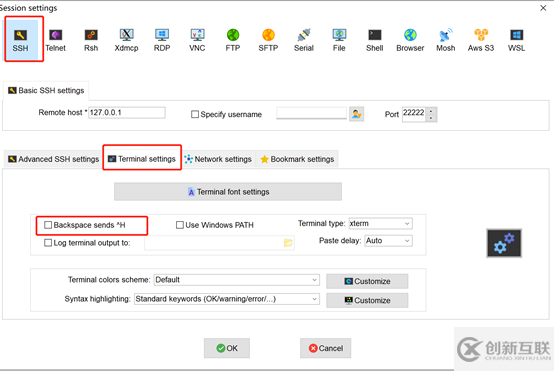
Task: Pick the Rsh session icon
Action: coord(91,40)
